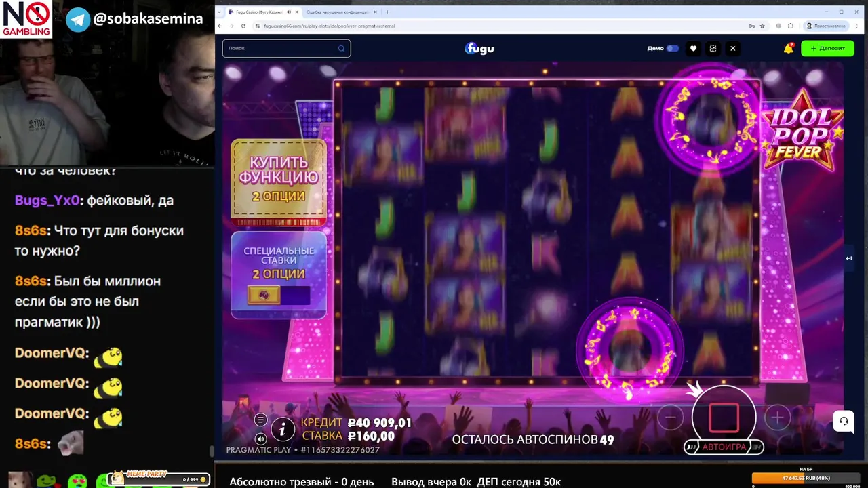Click the КРЕДИТ ₽40 909,01 balance
Image resolution: width=868 pixels, height=488 pixels.
point(356,423)
